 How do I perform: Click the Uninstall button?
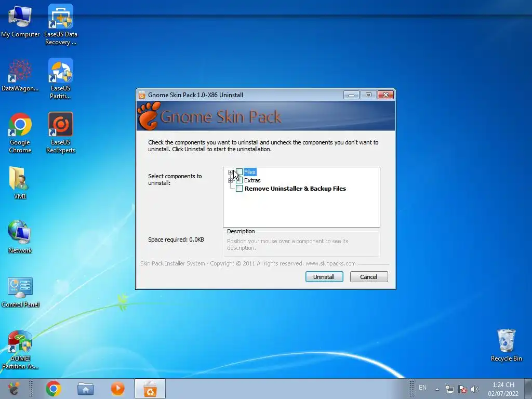click(x=324, y=277)
